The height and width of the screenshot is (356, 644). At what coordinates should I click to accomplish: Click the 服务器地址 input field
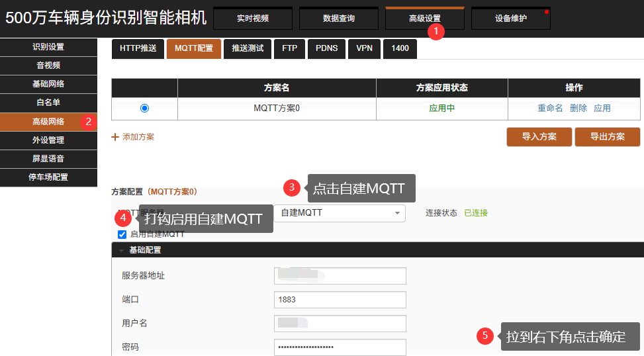[340, 276]
